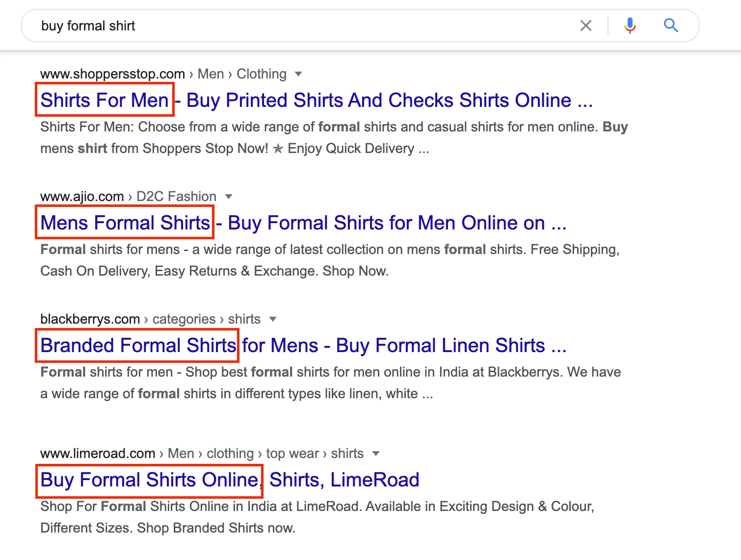741x560 pixels.
Task: Click the 'top wear' breadcrumb under limeroad.com
Action: 292,454
